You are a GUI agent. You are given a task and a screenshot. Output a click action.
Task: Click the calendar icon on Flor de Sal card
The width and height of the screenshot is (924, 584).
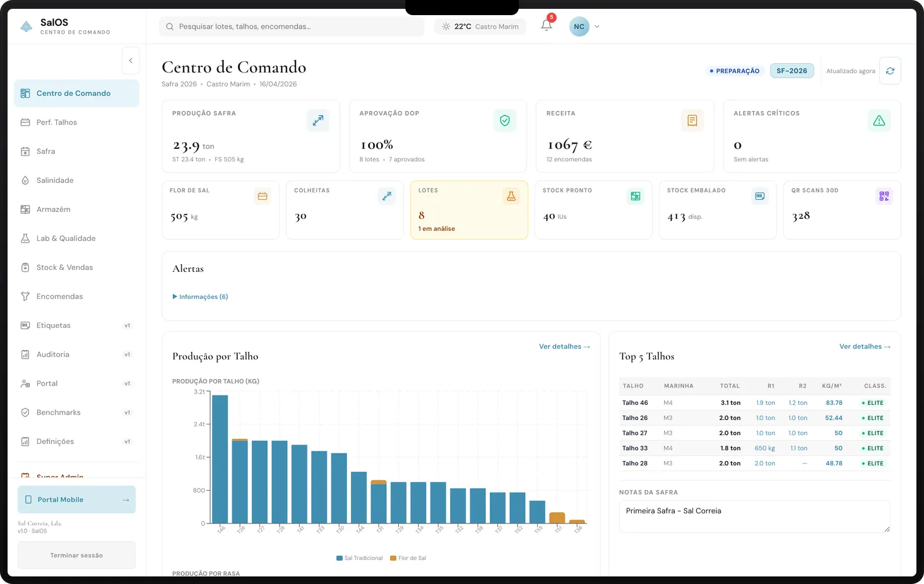262,196
